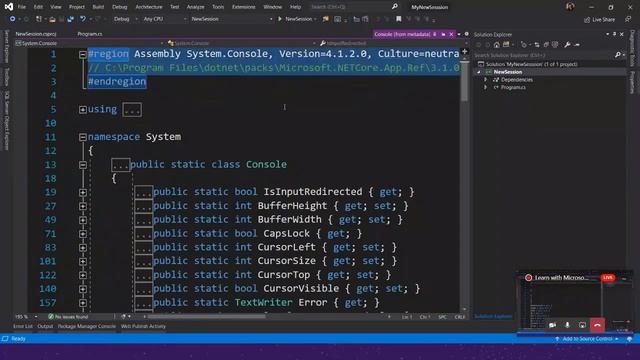Collapse the NewSession project node
This screenshot has height=360, width=640.
click(478, 72)
